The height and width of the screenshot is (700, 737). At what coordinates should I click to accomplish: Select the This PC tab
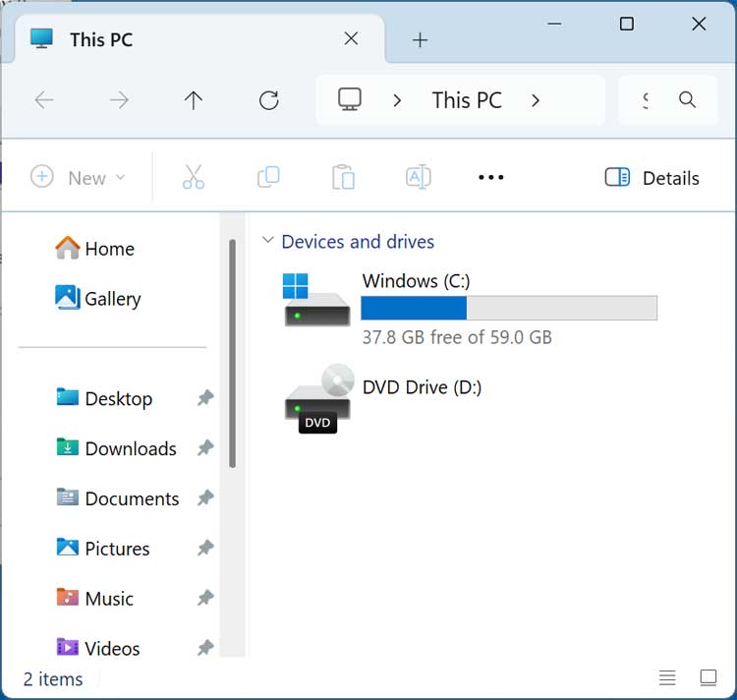tap(199, 39)
